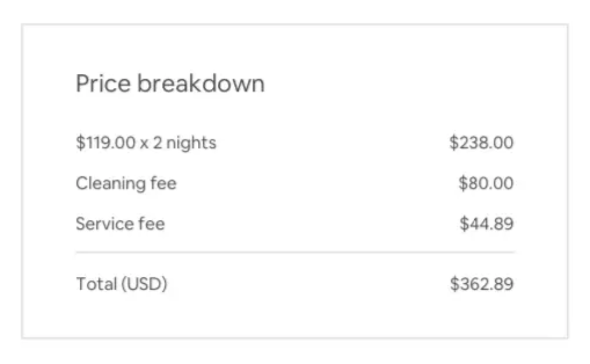
Task: Open the Cleaning fee label
Action: tap(126, 184)
